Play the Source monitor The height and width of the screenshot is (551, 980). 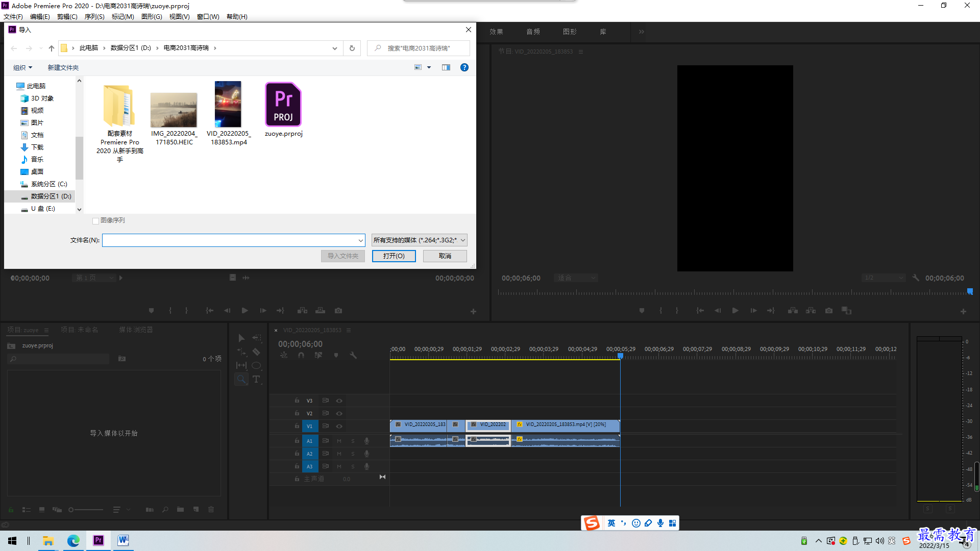pyautogui.click(x=244, y=311)
